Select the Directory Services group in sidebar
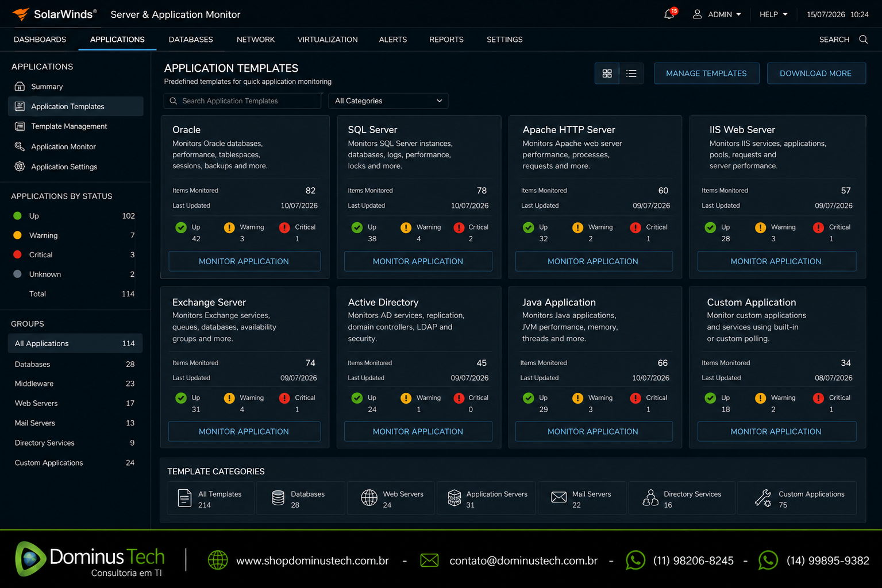Screen dimensions: 882x588 pos(75,443)
